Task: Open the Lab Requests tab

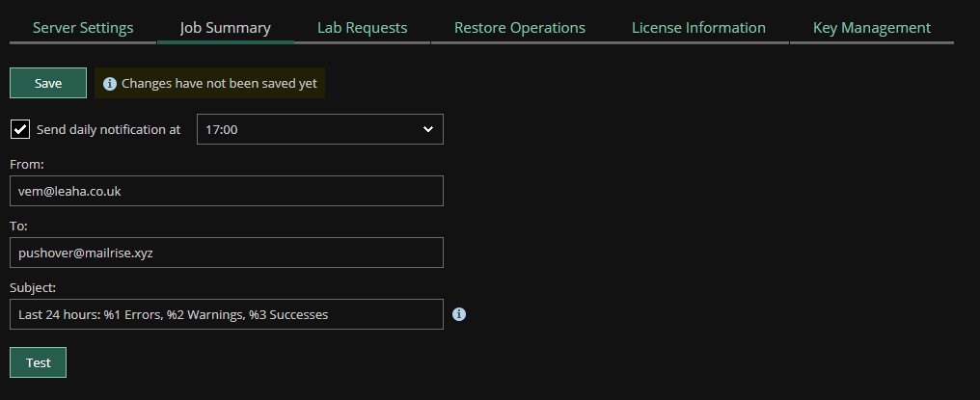Action: tap(362, 28)
